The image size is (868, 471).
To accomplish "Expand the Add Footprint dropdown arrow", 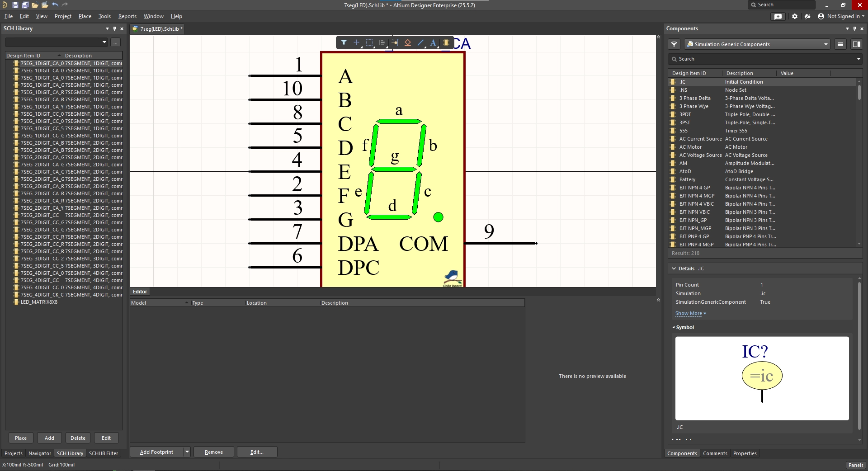I will click(187, 452).
